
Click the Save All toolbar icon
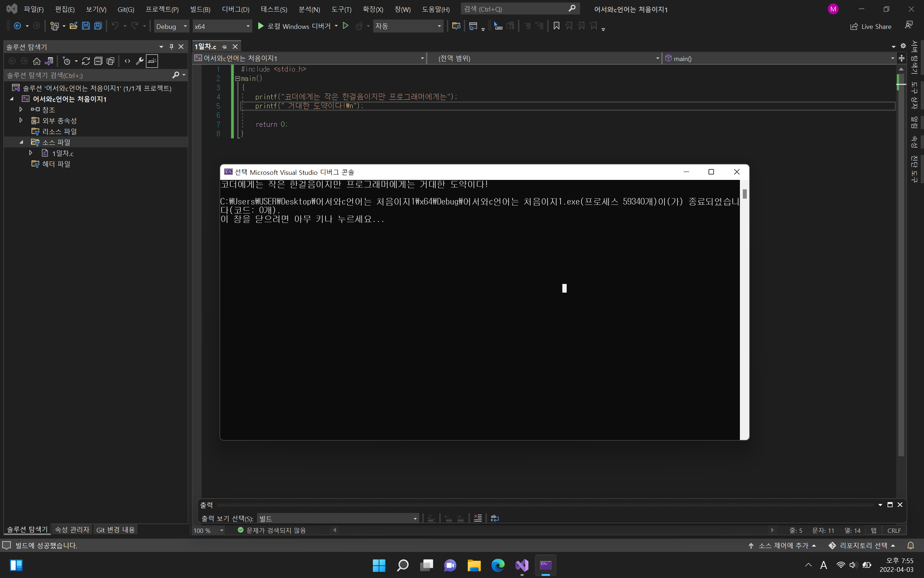click(98, 26)
